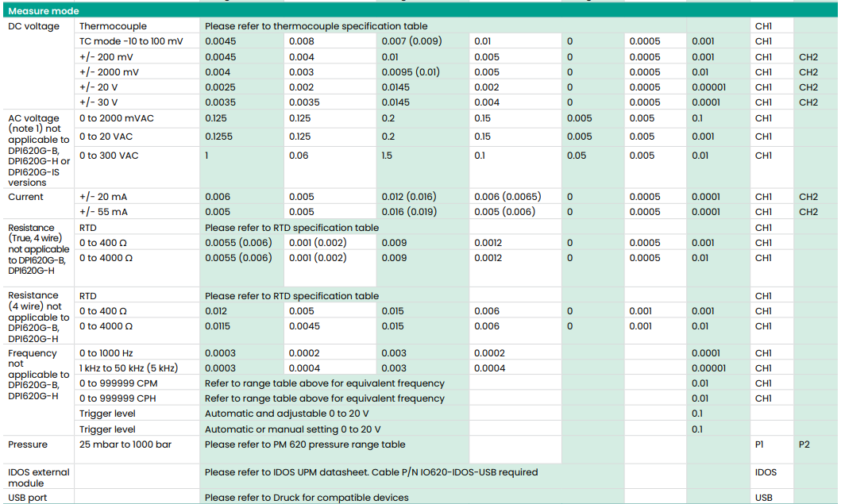Click the "0 to 1000 Hz" range cell
The width and height of the screenshot is (841, 504).
(106, 352)
